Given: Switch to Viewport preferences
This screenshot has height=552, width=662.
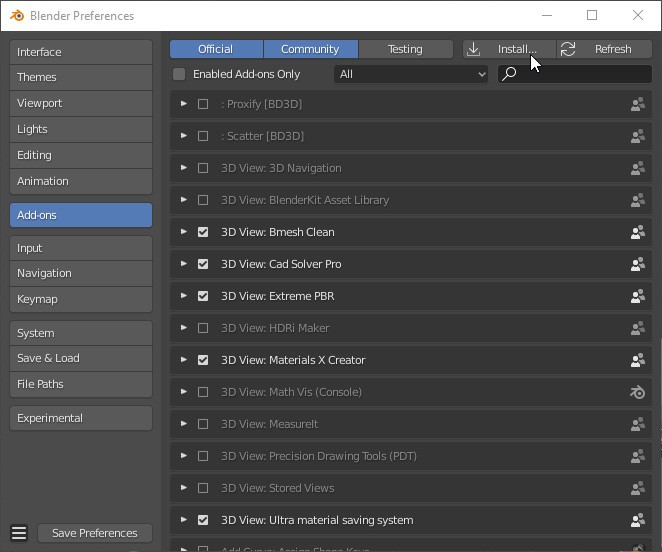Looking at the screenshot, I should 81,103.
